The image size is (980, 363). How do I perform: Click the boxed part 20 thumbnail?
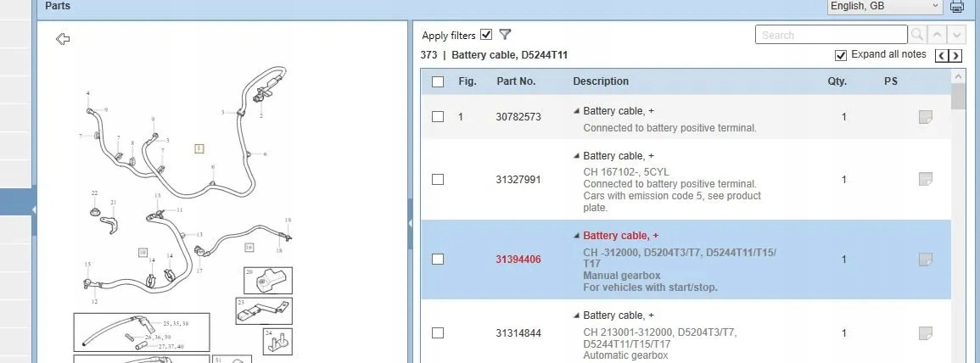(x=267, y=281)
